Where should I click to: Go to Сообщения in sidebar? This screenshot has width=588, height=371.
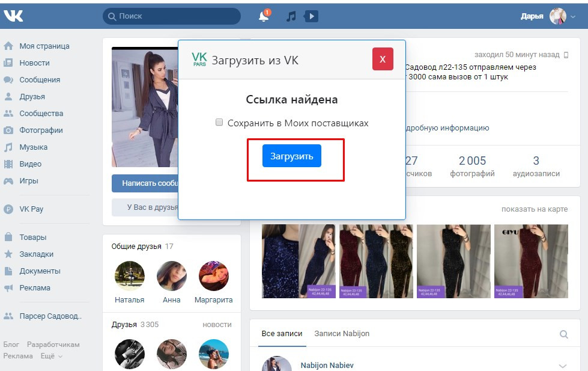(40, 80)
